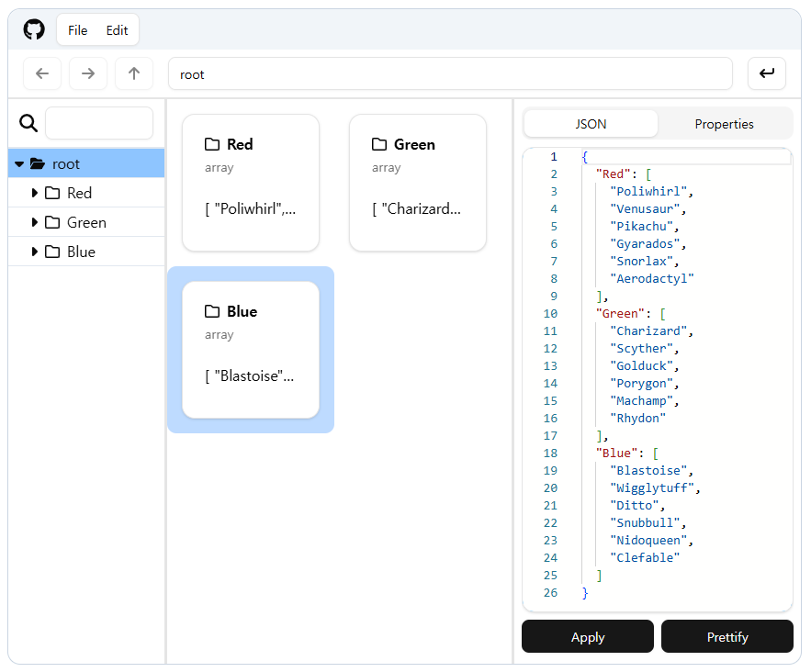
Task: Click the back navigation arrow
Action: tap(42, 73)
